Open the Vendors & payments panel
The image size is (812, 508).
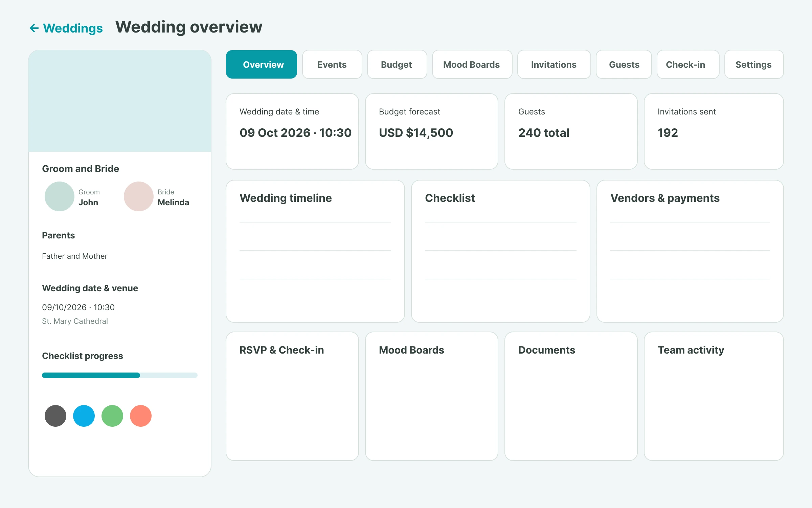[x=690, y=251]
